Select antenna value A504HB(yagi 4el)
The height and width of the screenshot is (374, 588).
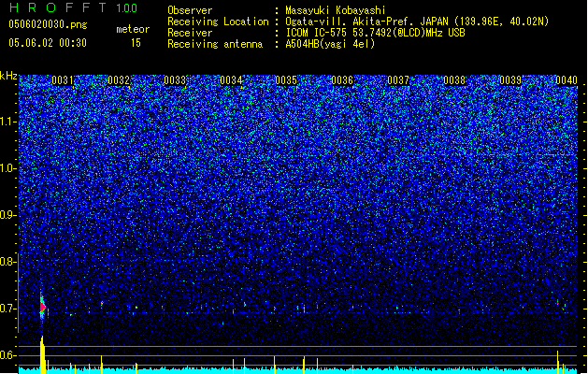(x=330, y=44)
